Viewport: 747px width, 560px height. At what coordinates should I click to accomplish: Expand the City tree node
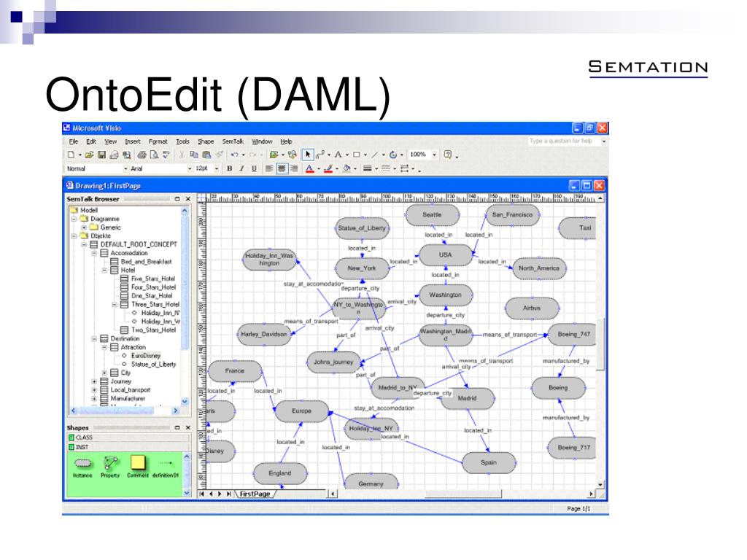point(104,373)
